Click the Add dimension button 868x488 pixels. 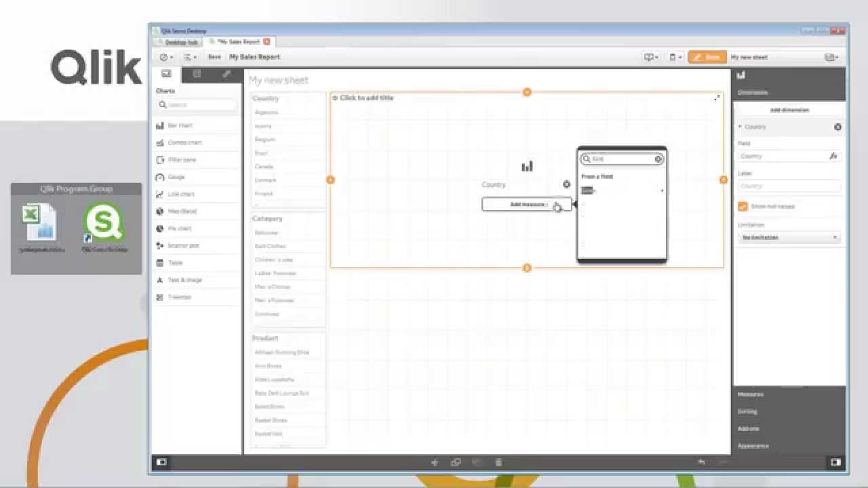(789, 110)
